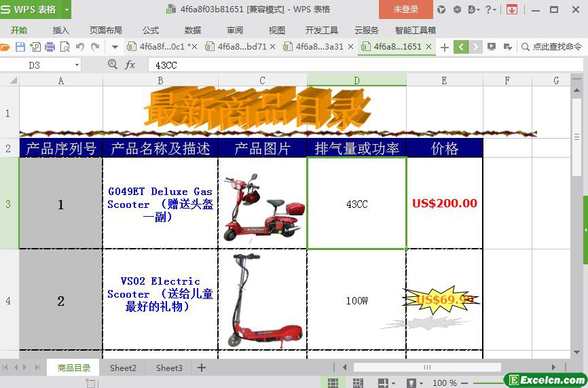Viewport: 588px width, 388px height.
Task: Click the export to PDF icon
Action: (x=35, y=47)
